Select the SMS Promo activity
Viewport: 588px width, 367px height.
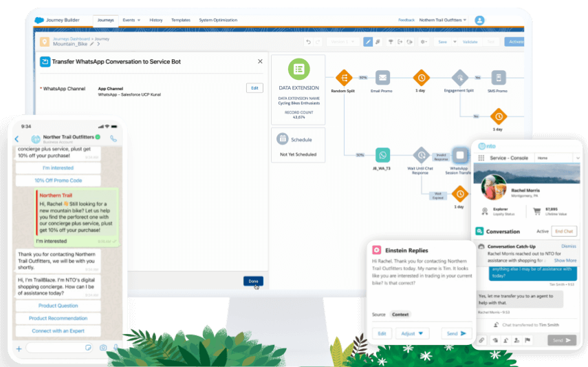(x=499, y=78)
